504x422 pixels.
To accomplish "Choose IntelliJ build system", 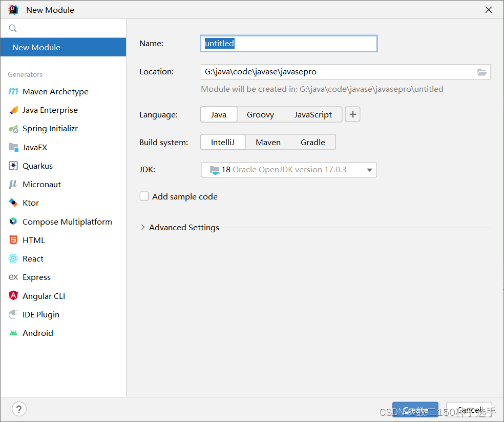I will pos(223,142).
